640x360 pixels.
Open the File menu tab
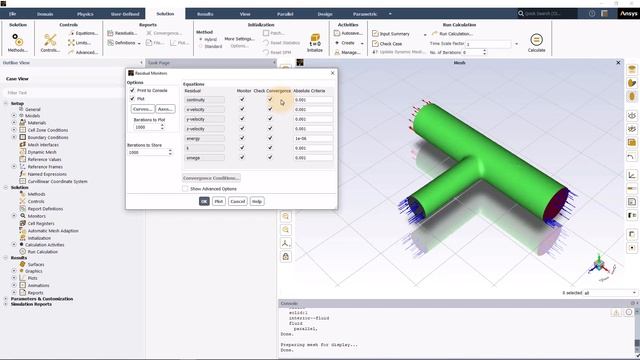pos(13,14)
